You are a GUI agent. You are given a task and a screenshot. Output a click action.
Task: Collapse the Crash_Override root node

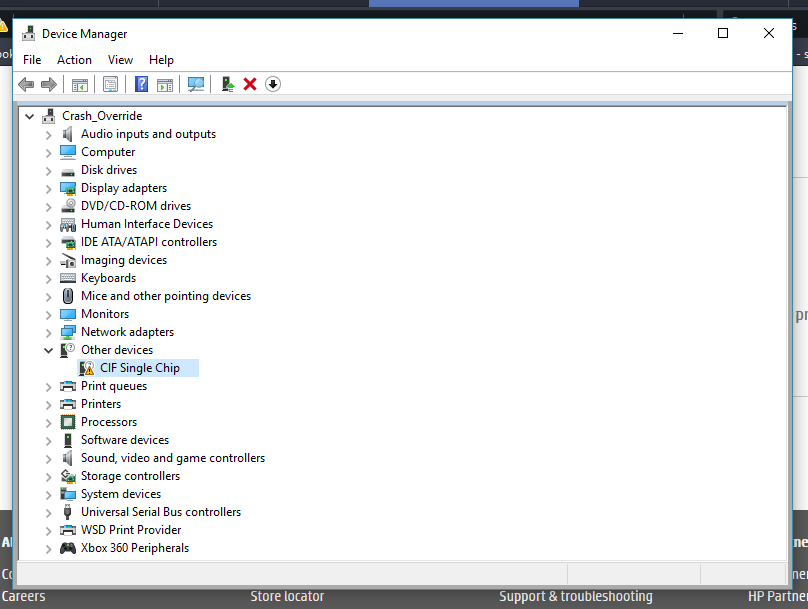[29, 116]
